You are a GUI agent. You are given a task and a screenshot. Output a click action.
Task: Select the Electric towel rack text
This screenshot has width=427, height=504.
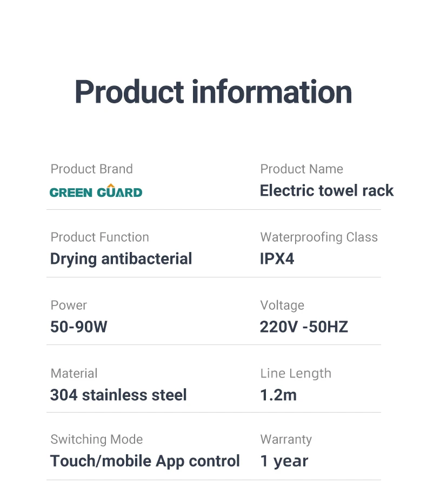pyautogui.click(x=326, y=190)
